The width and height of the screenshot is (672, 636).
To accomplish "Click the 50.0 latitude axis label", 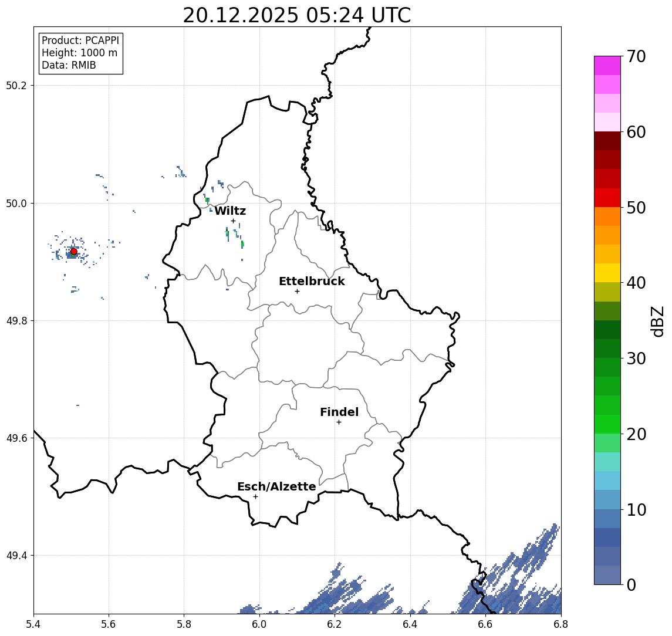I will coord(16,203).
